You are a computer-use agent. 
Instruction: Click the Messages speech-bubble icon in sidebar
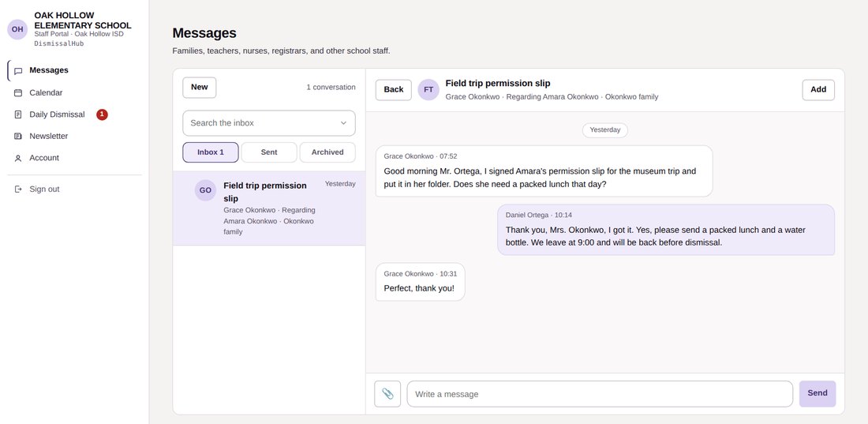point(18,71)
